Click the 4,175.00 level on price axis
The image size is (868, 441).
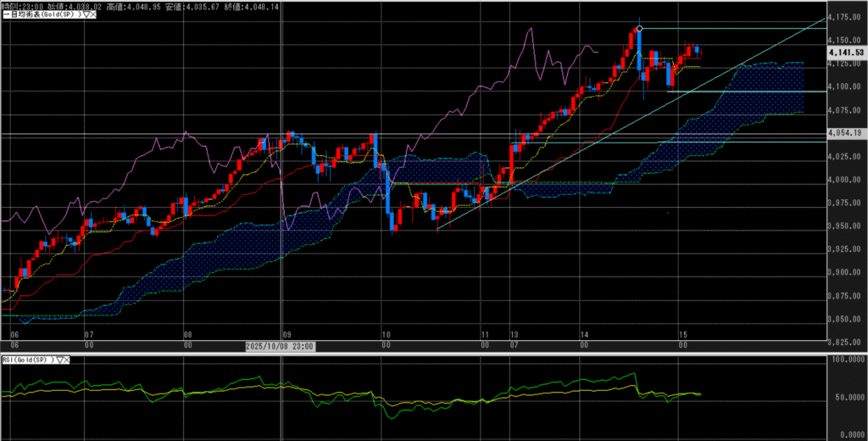844,18
